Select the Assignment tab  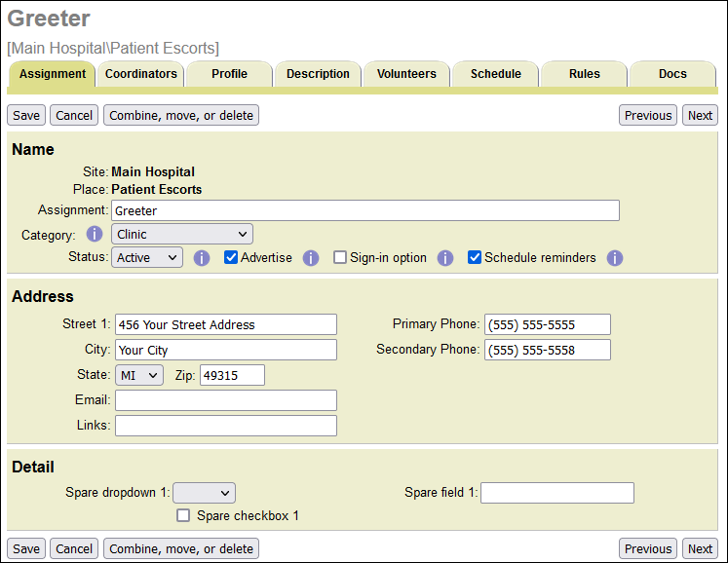click(x=53, y=74)
